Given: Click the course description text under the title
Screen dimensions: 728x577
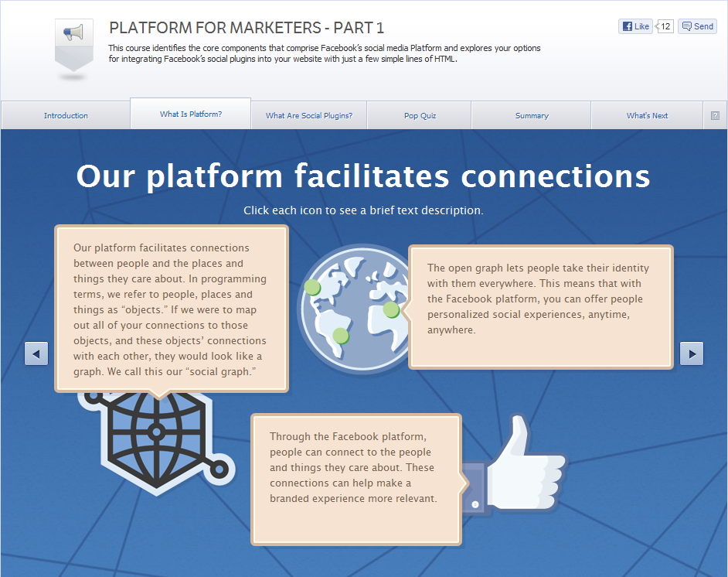Looking at the screenshot, I should pyautogui.click(x=325, y=53).
